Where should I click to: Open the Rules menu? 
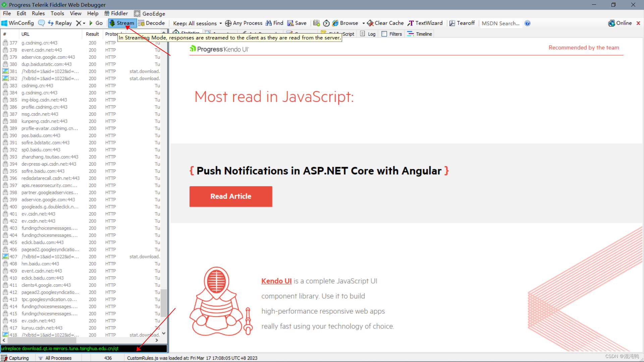point(38,13)
